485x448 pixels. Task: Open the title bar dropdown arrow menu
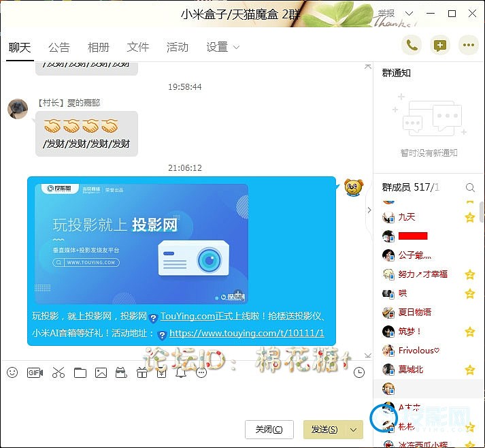tap(409, 14)
